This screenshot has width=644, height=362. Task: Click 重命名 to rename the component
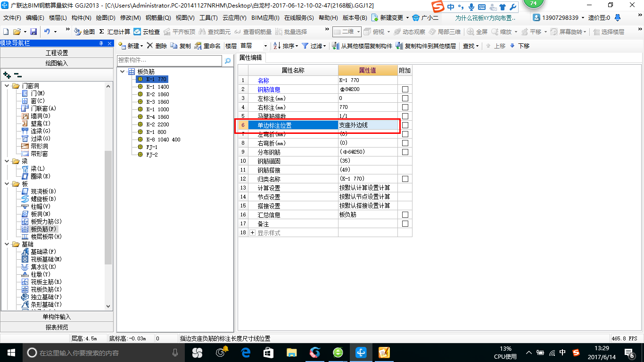(x=207, y=46)
